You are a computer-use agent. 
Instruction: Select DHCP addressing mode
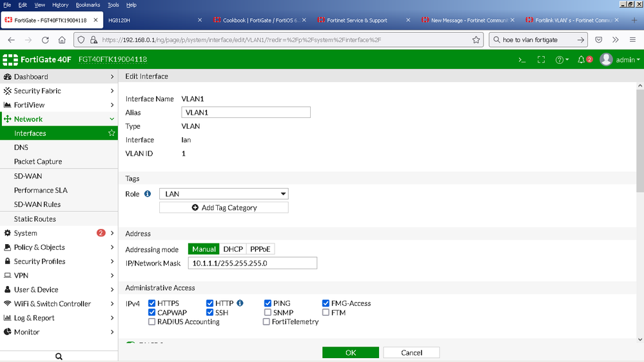tap(233, 249)
